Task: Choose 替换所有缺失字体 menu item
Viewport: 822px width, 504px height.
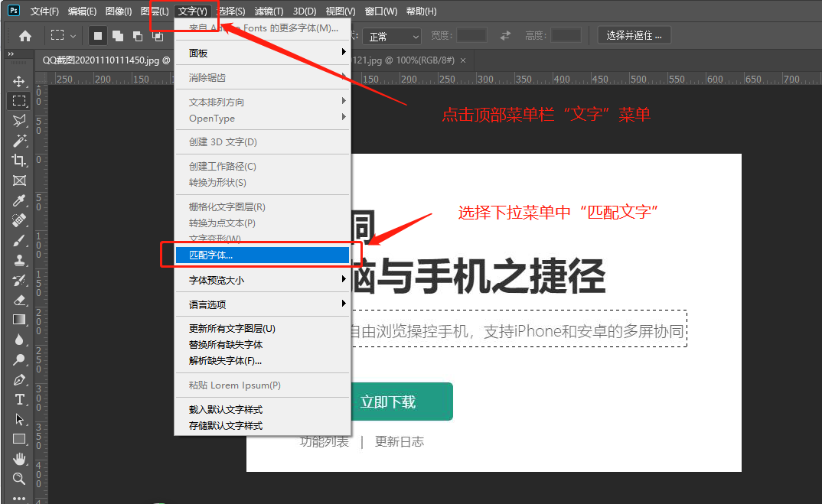Action: coord(263,344)
